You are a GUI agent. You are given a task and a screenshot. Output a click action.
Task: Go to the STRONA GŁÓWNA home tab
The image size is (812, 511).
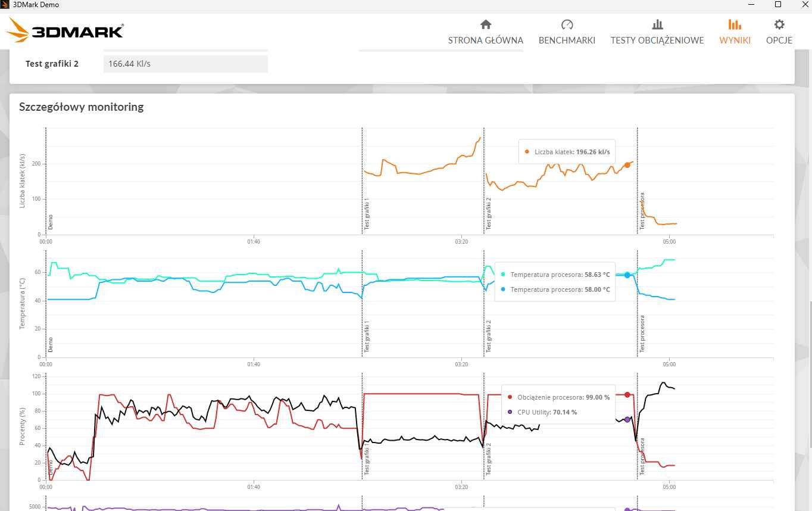pyautogui.click(x=485, y=32)
